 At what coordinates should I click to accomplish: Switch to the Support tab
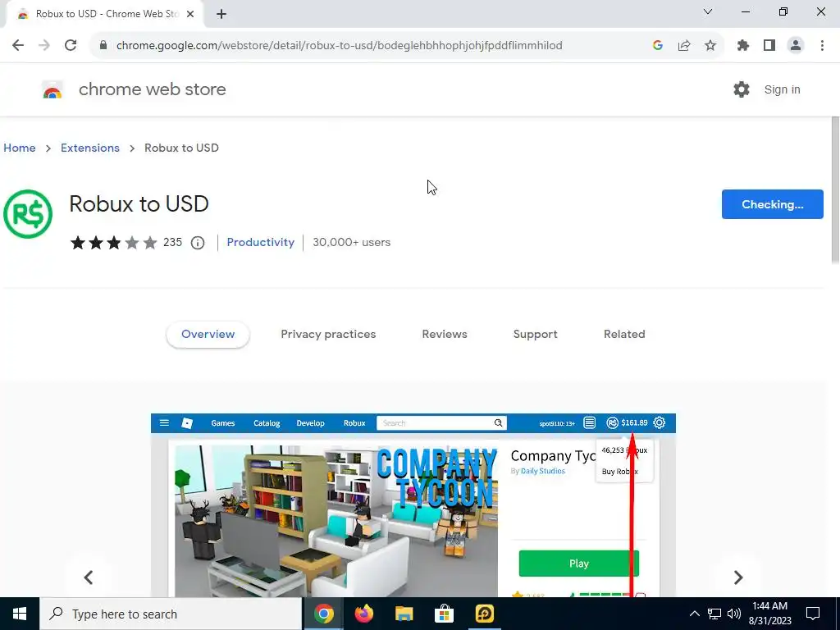[x=535, y=335]
